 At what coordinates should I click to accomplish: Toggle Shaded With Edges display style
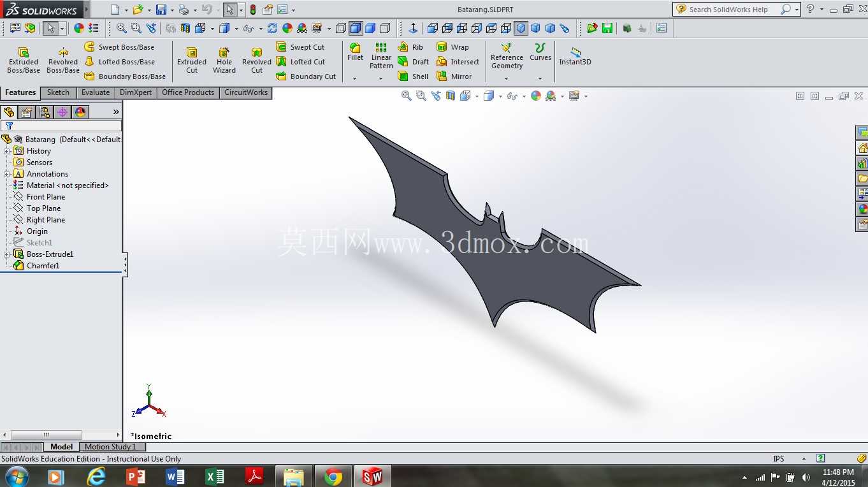[356, 28]
